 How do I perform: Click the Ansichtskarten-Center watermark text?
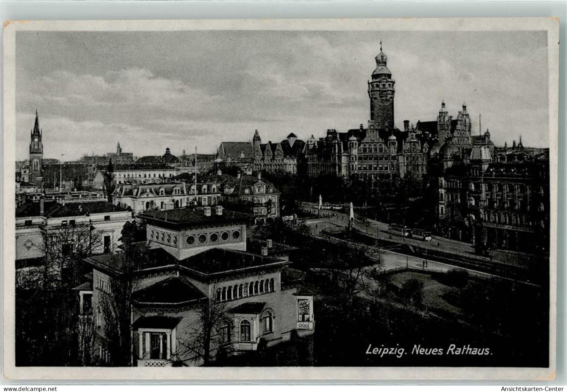pyautogui.click(x=532, y=389)
